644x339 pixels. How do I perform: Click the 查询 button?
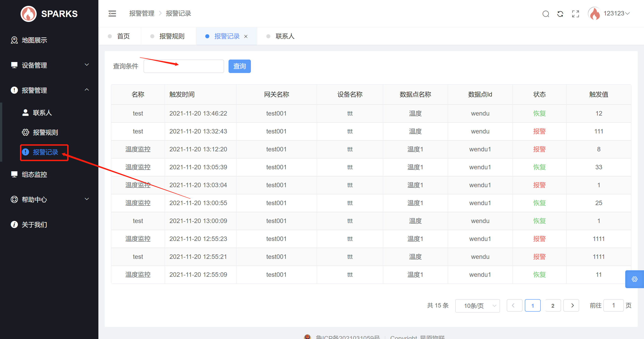pyautogui.click(x=239, y=66)
